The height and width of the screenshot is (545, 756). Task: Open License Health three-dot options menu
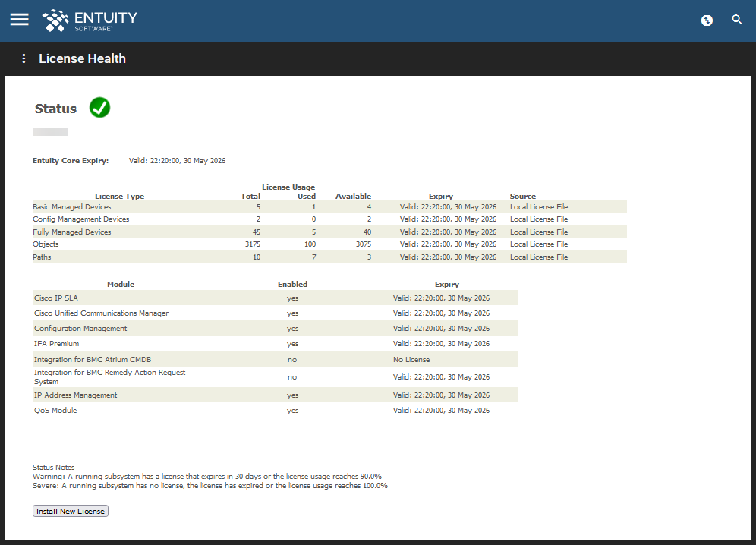[24, 58]
